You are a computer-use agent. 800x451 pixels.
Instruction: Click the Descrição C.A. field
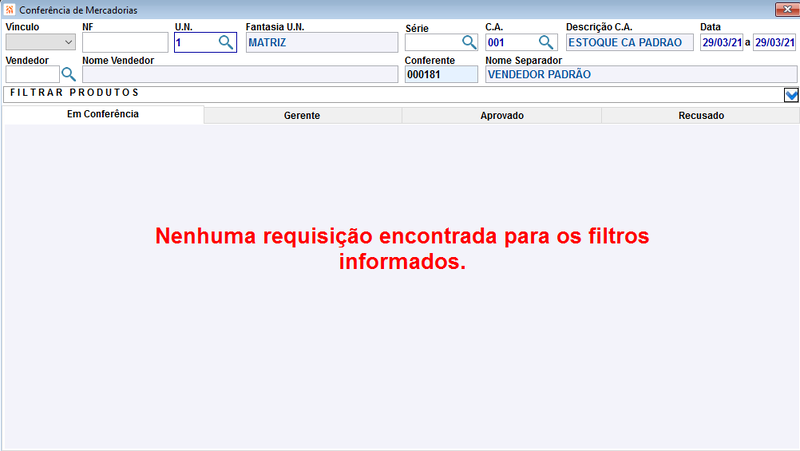[x=630, y=42]
